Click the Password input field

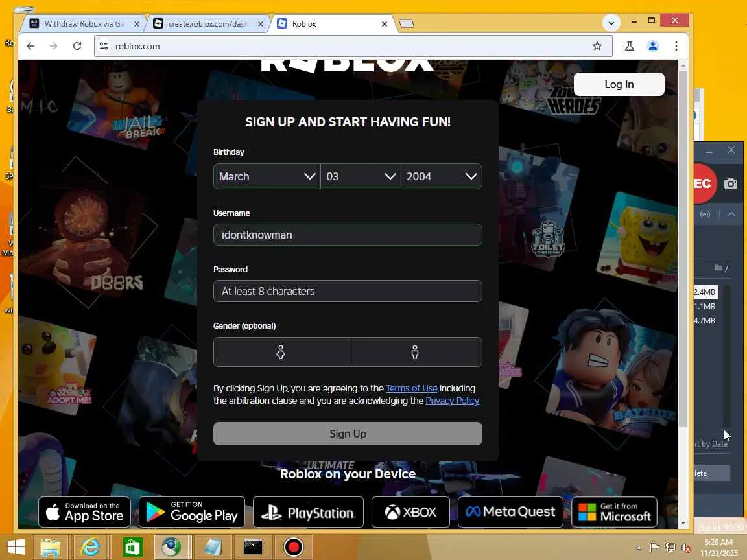(348, 291)
